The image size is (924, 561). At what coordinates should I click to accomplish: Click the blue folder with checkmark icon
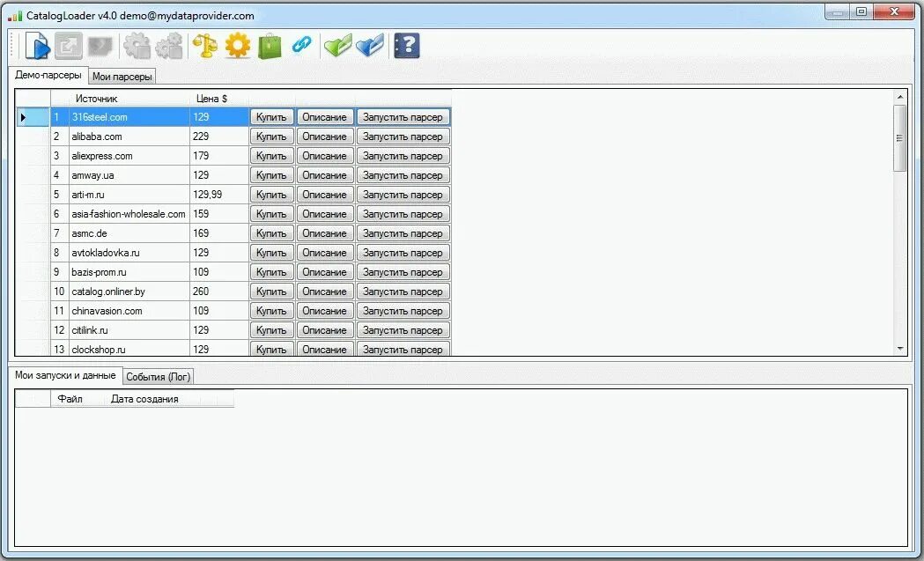pos(370,46)
